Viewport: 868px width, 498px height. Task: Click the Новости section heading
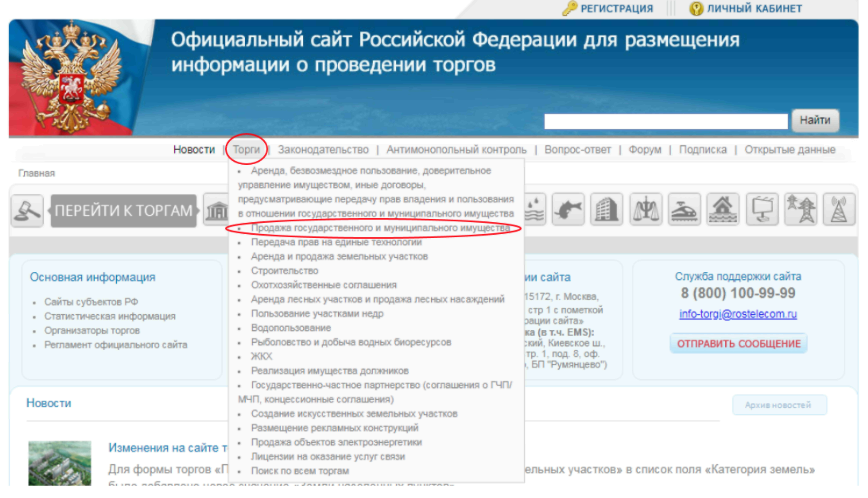49,403
